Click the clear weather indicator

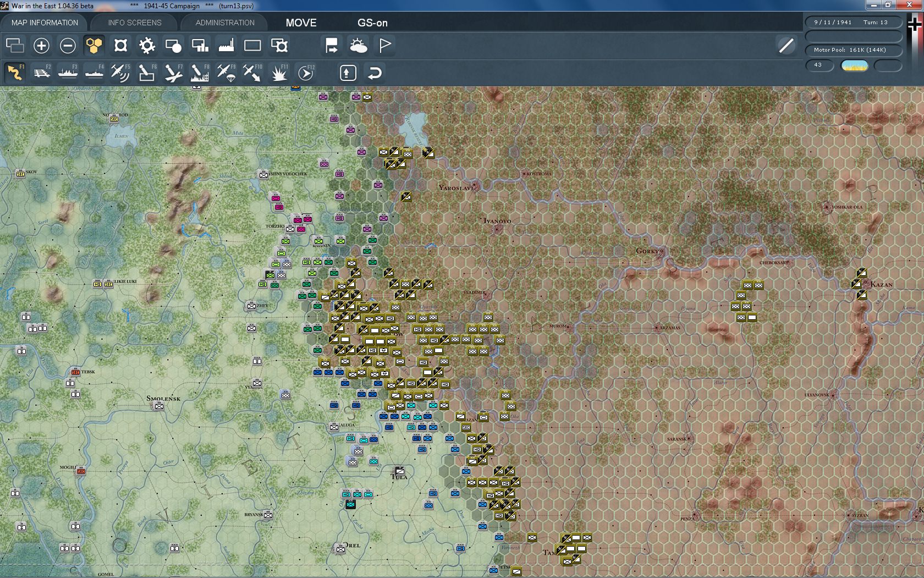pos(854,66)
